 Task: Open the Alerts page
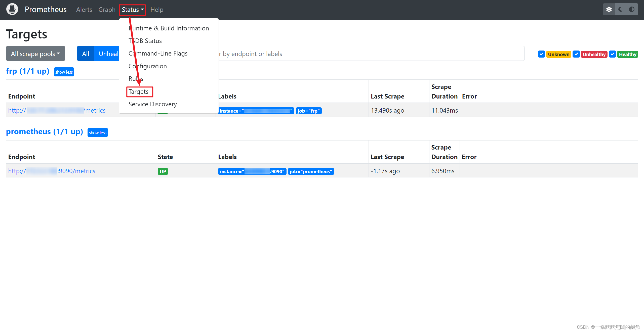point(84,10)
